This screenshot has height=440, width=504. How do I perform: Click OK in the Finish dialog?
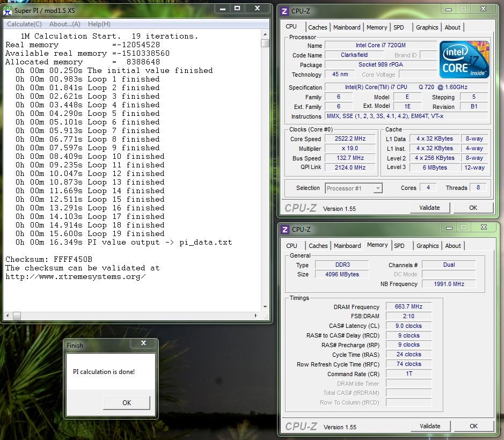coord(127,403)
